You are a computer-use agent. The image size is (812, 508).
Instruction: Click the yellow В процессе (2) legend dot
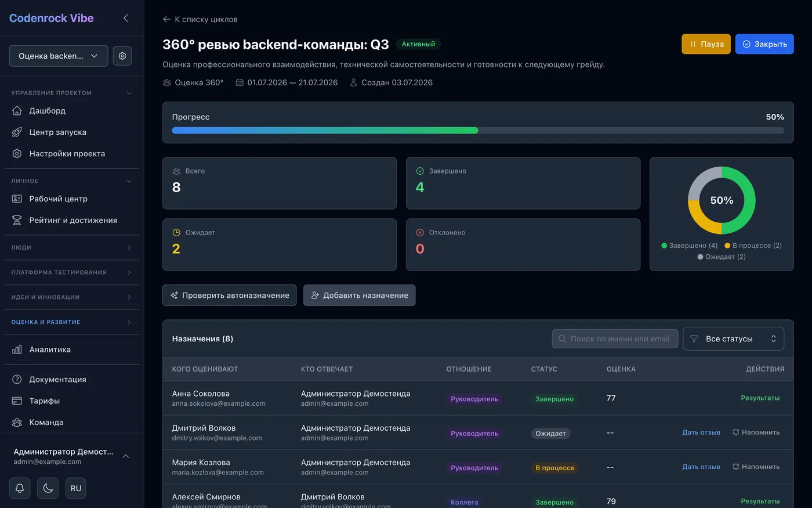pos(727,246)
